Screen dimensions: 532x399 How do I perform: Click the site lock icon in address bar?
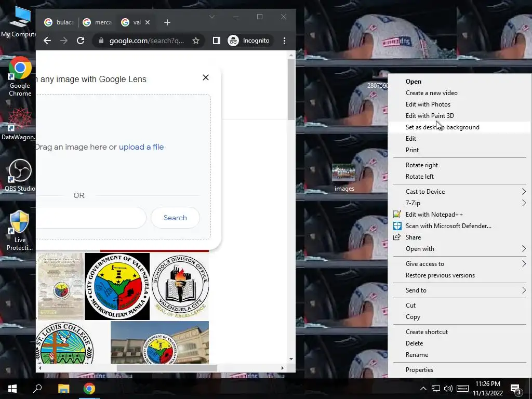(x=101, y=41)
